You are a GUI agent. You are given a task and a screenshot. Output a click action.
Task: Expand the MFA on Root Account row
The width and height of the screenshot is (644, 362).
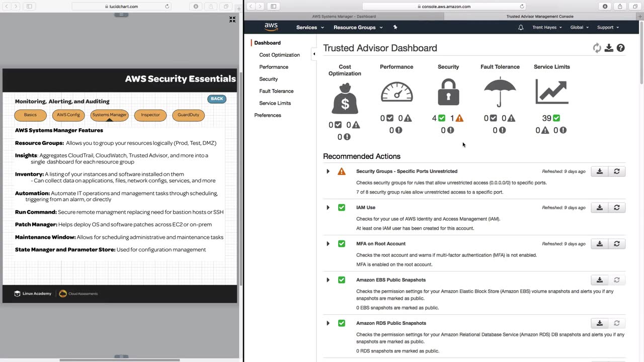click(328, 244)
